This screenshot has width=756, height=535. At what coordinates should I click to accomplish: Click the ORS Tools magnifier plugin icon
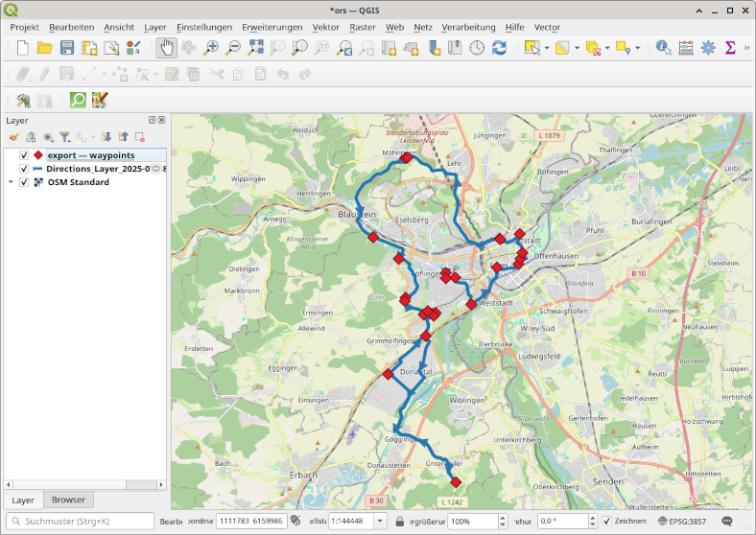(77, 100)
